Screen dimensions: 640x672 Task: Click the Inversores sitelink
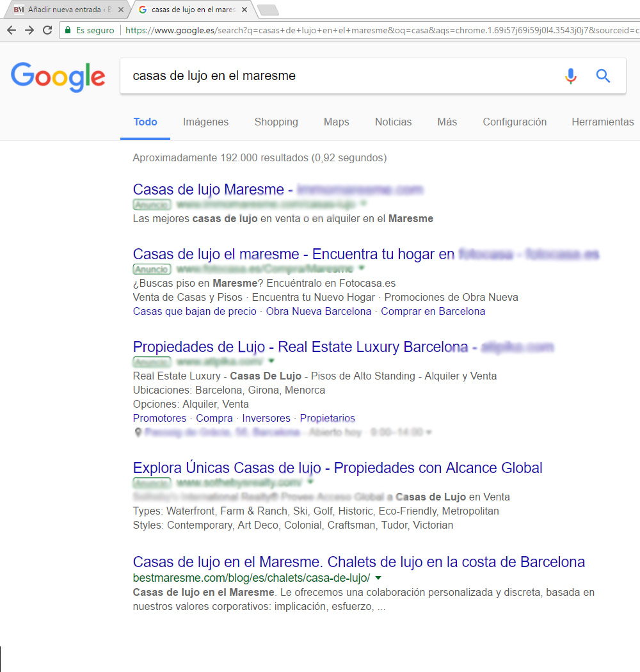[266, 418]
